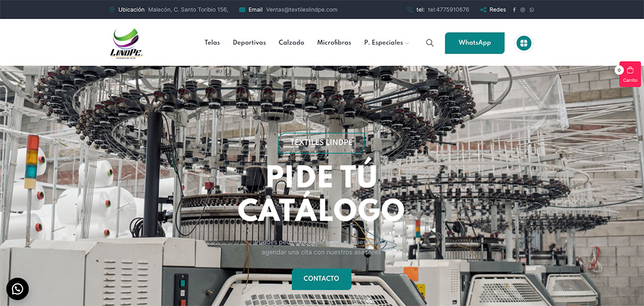The image size is (644, 306).
Task: Click the email envelope icon
Action: [x=242, y=10]
